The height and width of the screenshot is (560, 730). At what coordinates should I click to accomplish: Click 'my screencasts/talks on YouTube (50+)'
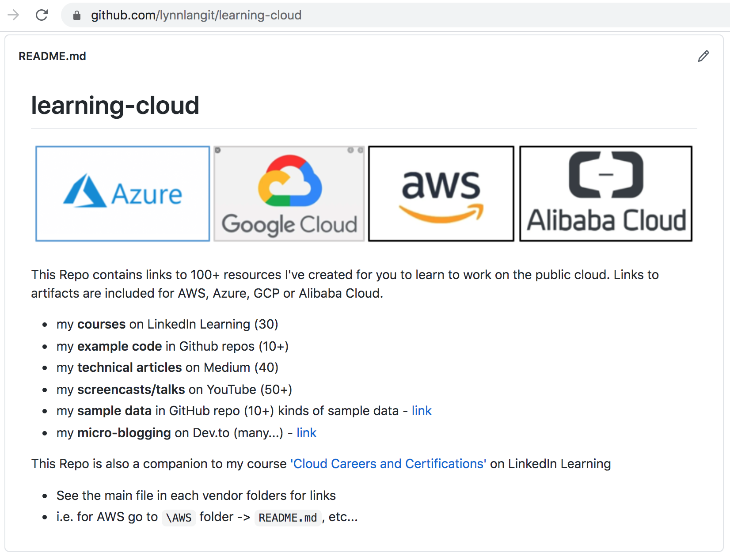coord(174,390)
